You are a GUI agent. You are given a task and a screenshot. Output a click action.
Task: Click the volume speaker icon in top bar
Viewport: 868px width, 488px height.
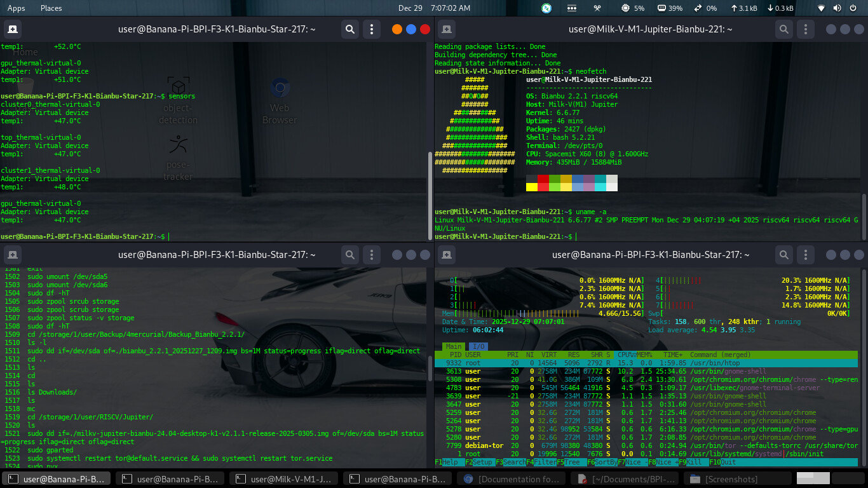(837, 8)
